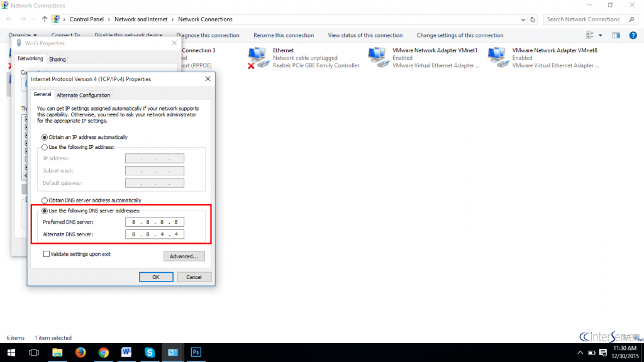Open Task View in the taskbar
The width and height of the screenshot is (644, 362).
34,353
